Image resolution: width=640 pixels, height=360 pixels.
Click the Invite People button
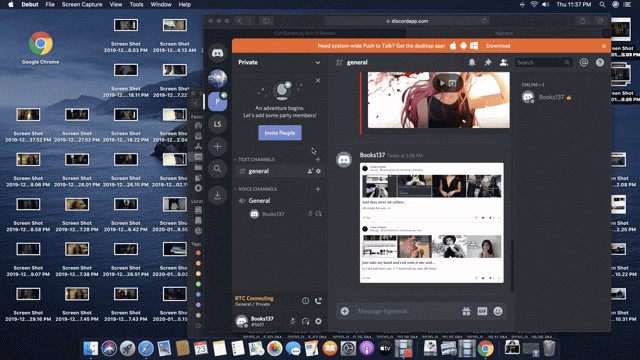[x=280, y=133]
